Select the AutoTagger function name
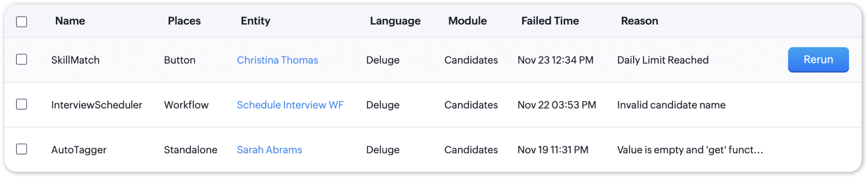868x178 pixels. click(x=79, y=150)
